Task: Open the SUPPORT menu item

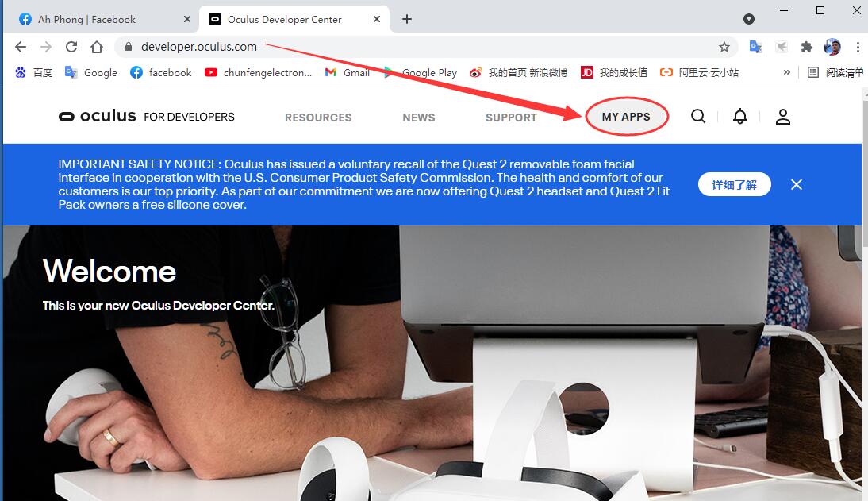Action: [x=511, y=118]
